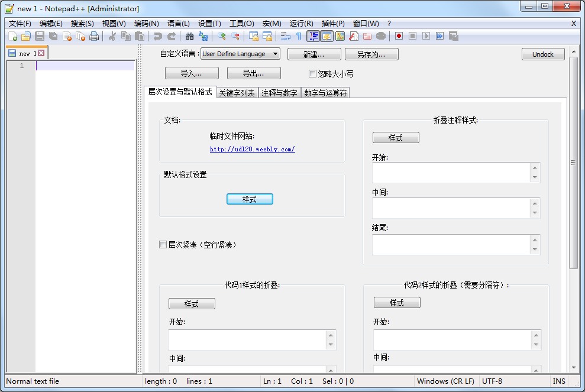Viewport: 585px width, 392px height.
Task: Toggle word wrap toolbar icon
Action: click(x=286, y=36)
